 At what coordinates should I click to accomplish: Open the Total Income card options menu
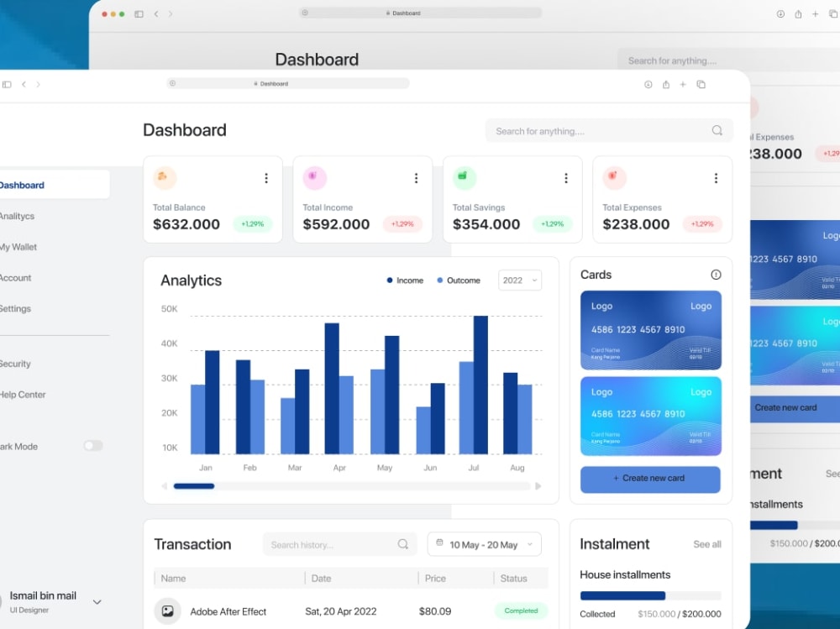point(417,178)
